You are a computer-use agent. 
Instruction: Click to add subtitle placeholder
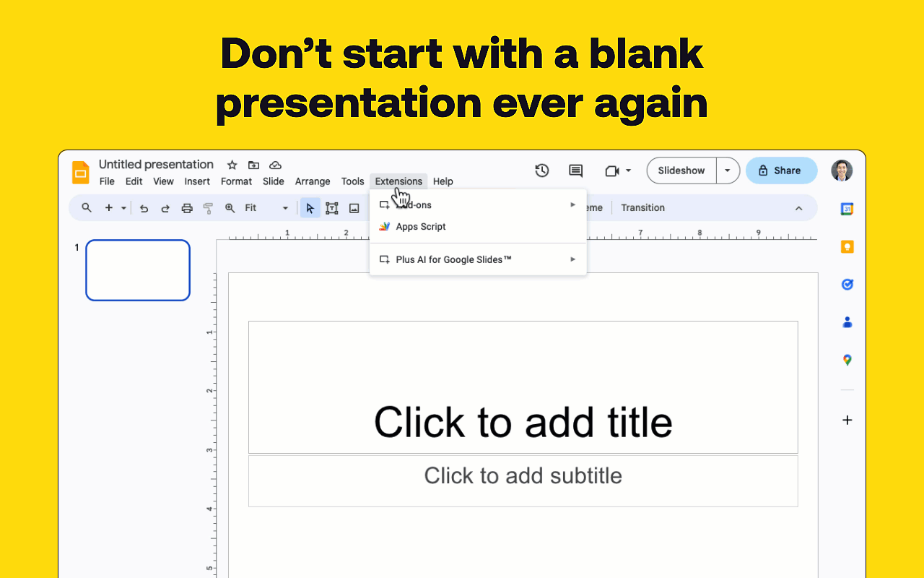click(523, 480)
